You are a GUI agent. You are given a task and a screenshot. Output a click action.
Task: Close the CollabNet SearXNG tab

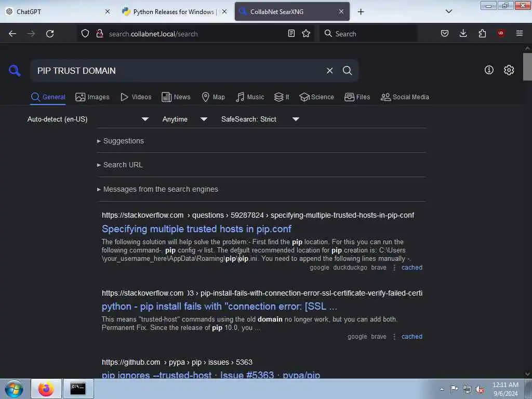coord(341,11)
